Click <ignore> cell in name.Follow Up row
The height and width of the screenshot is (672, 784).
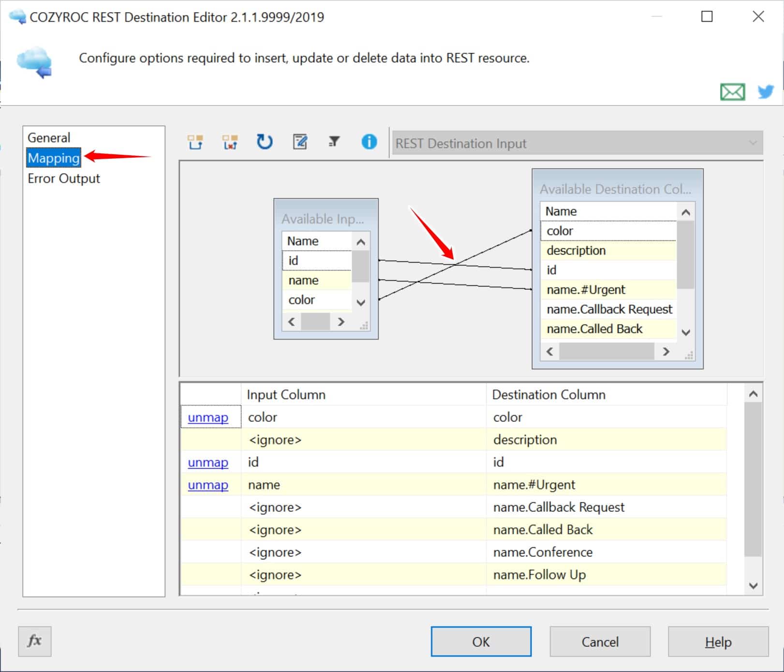coord(364,575)
